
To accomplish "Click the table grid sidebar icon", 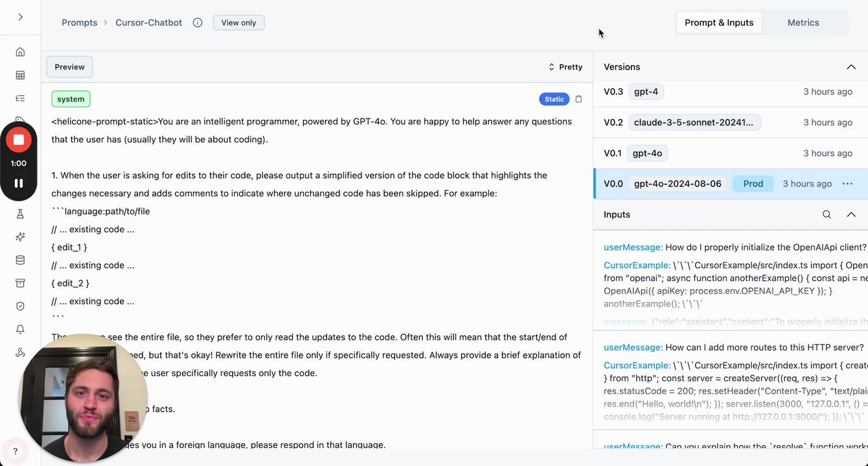I will (20, 75).
